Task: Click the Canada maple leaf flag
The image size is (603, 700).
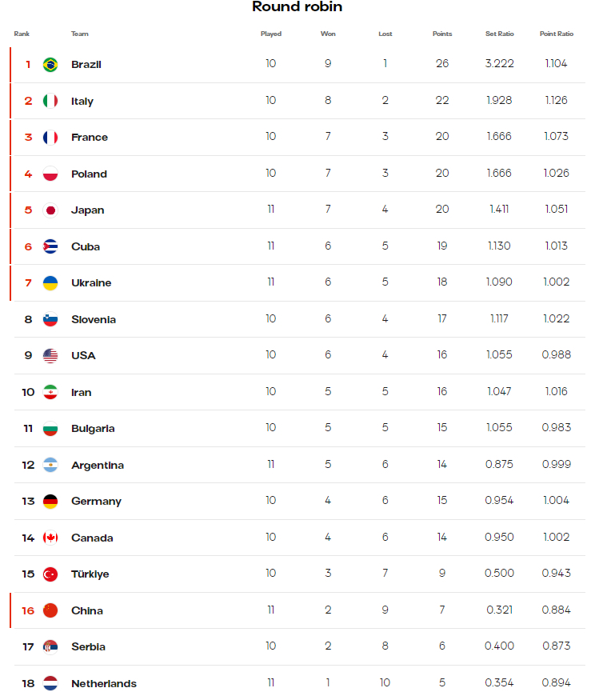Action: pos(50,538)
